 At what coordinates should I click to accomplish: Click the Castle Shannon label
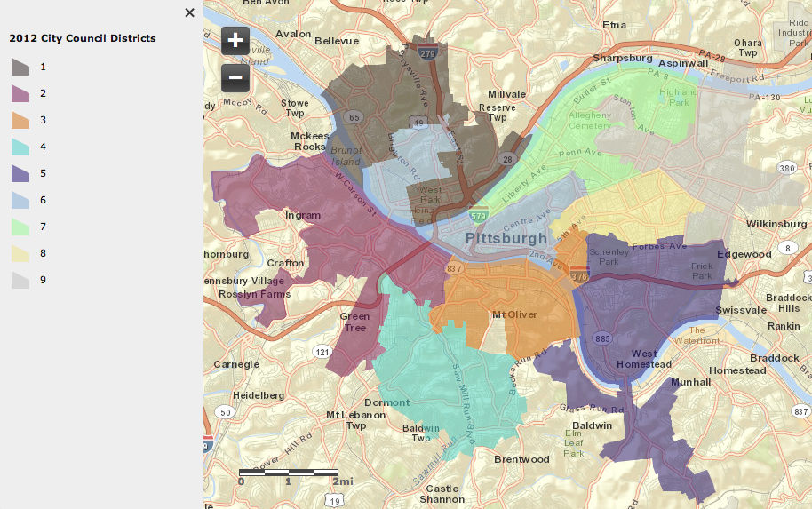click(442, 494)
